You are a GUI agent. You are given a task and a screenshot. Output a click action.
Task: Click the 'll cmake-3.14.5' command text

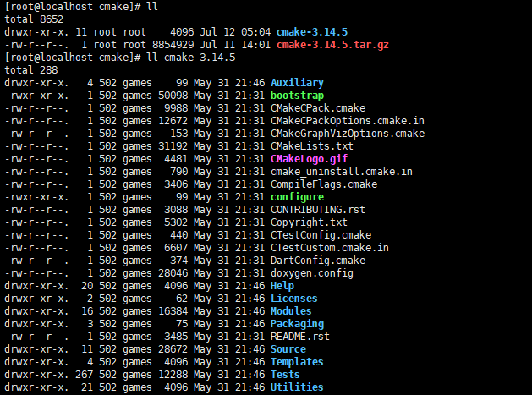(x=190, y=58)
